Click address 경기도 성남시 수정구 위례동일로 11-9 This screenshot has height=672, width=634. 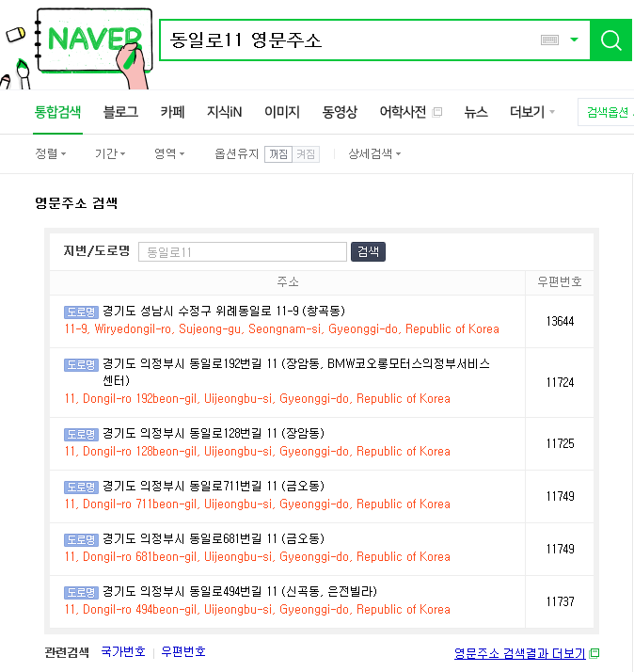(224, 312)
